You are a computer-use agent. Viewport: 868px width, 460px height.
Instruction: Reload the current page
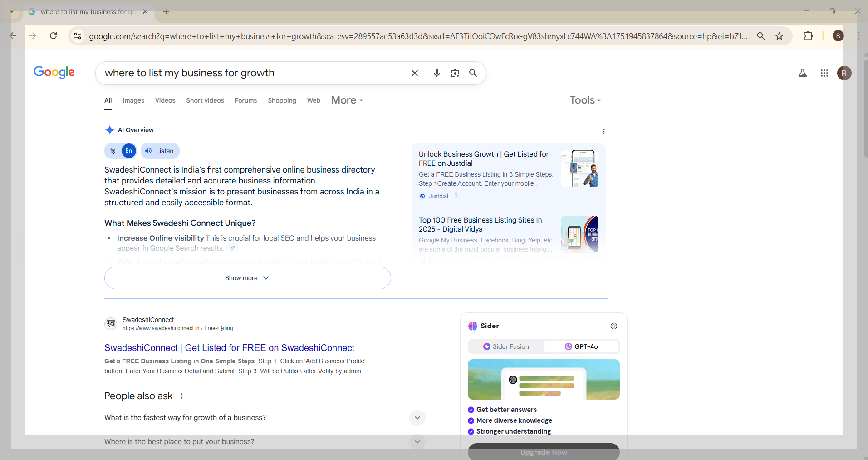coord(53,36)
